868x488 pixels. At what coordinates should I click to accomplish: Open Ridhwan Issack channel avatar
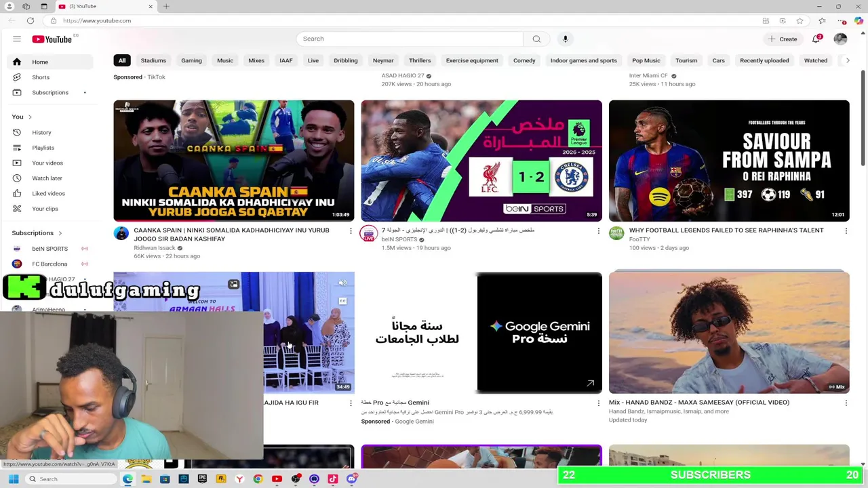pos(121,234)
